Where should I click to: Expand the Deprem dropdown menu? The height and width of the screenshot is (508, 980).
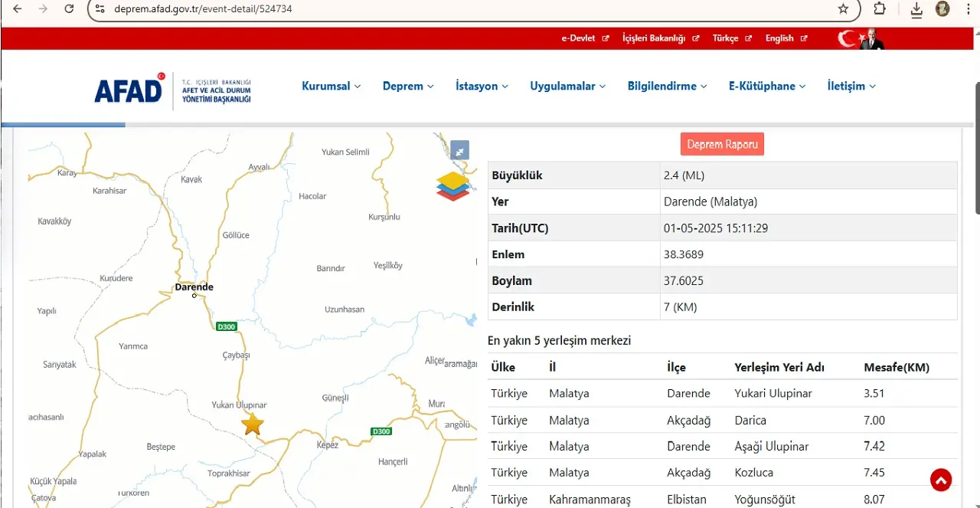pos(408,87)
